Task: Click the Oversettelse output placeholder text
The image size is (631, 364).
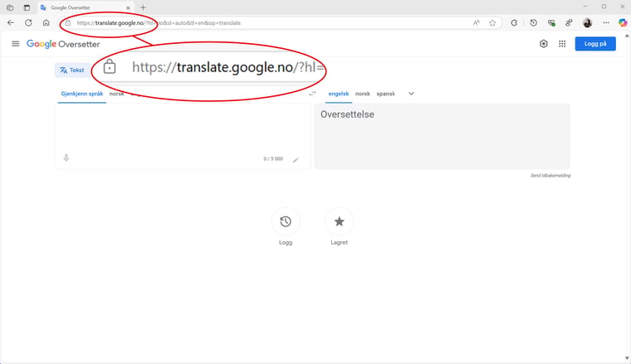Action: click(x=347, y=114)
